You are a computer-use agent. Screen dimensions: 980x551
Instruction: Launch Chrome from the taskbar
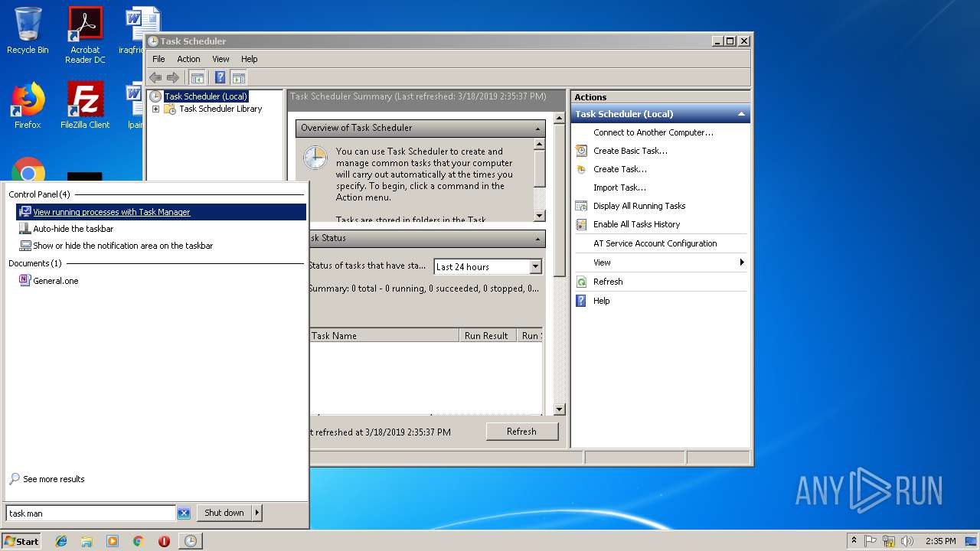[139, 541]
